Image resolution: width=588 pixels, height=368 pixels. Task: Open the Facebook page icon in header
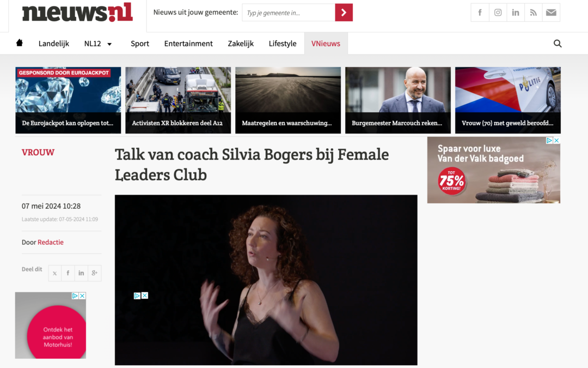point(480,13)
